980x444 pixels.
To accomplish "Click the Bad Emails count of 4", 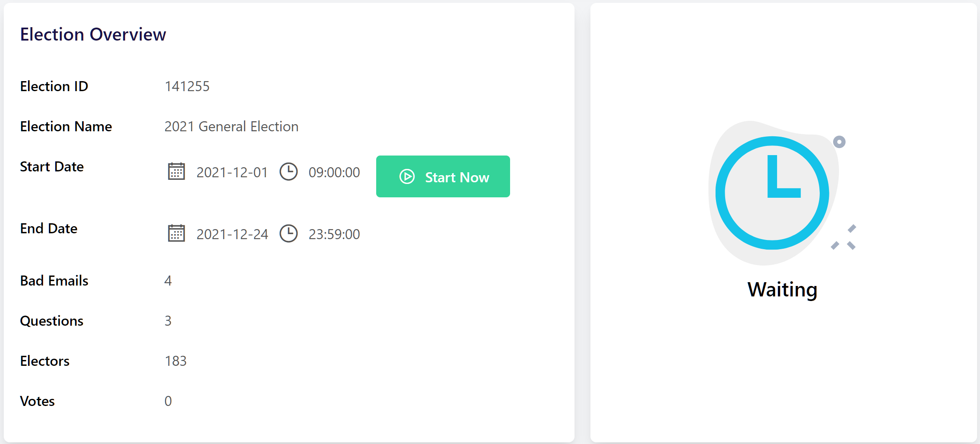I will click(x=168, y=281).
